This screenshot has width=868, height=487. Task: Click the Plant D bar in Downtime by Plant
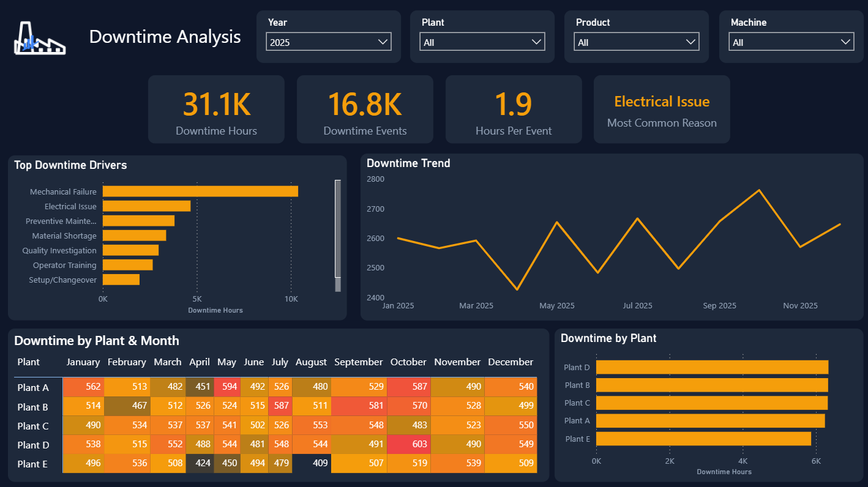click(x=712, y=367)
